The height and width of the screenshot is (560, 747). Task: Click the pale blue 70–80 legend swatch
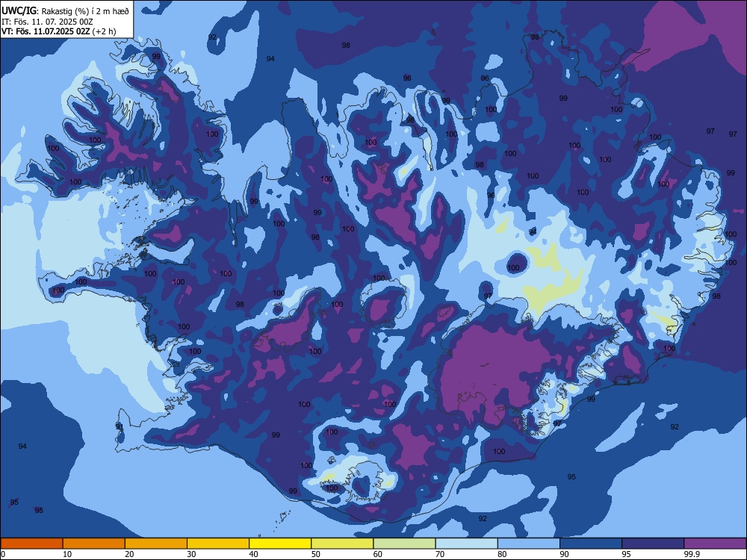tap(466, 544)
